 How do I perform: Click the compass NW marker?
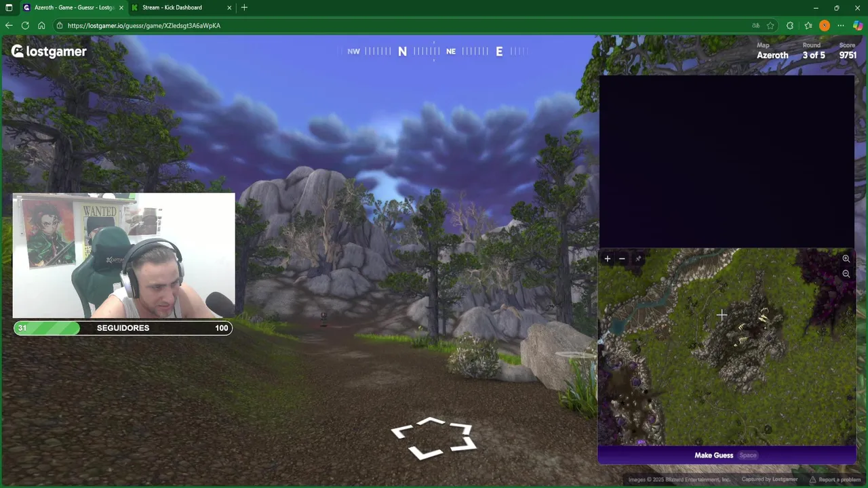[353, 52]
